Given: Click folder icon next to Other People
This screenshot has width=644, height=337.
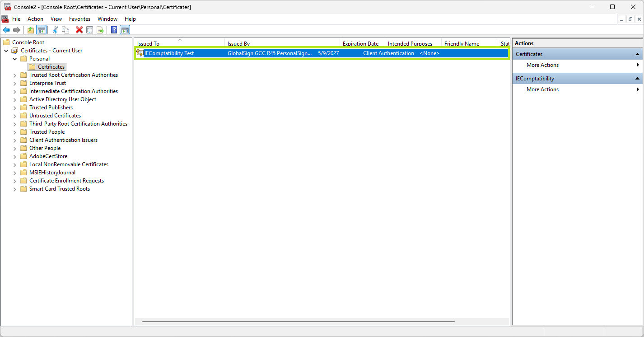Looking at the screenshot, I should 23,148.
